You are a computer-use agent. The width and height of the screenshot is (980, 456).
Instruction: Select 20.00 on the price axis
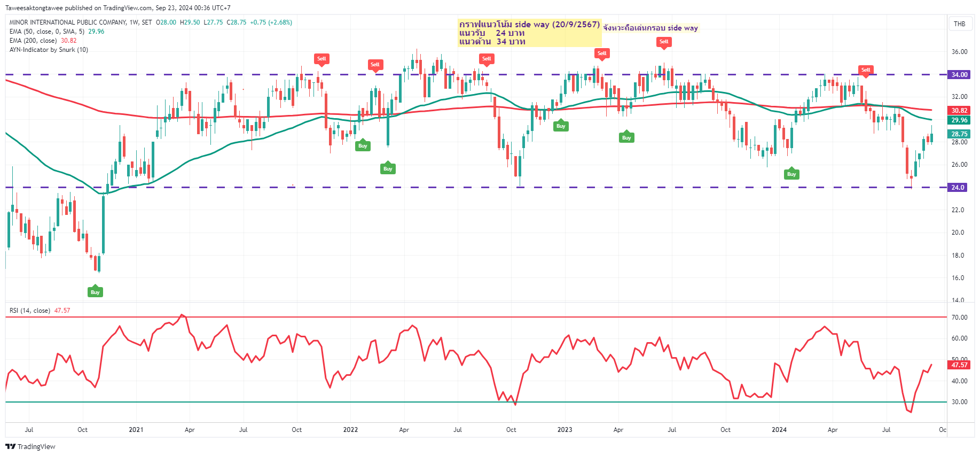pos(959,233)
